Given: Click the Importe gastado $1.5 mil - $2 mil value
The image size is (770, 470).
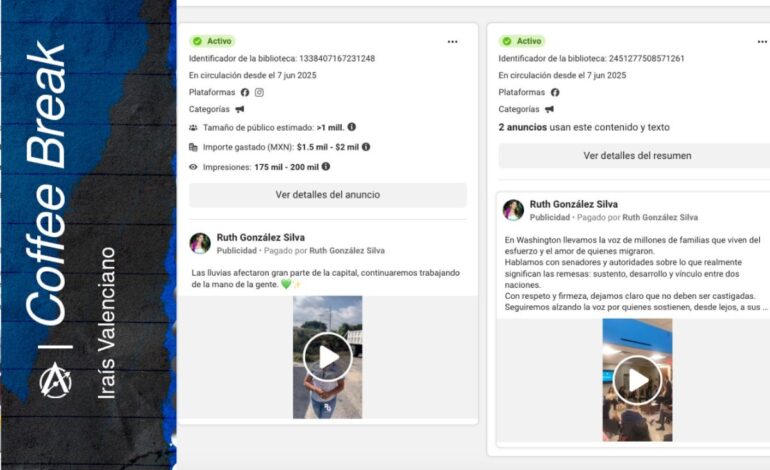Looking at the screenshot, I should [328, 147].
